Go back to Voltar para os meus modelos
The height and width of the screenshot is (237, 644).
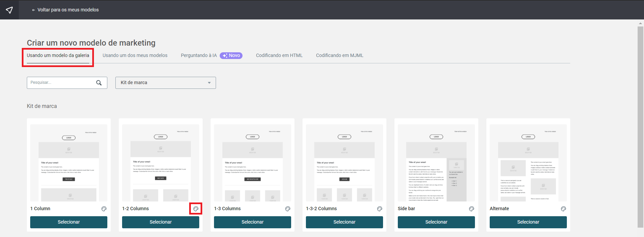click(65, 10)
